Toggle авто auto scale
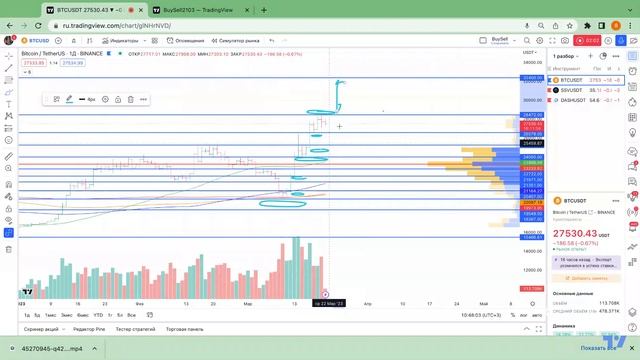This screenshot has width=640, height=360. click(537, 315)
